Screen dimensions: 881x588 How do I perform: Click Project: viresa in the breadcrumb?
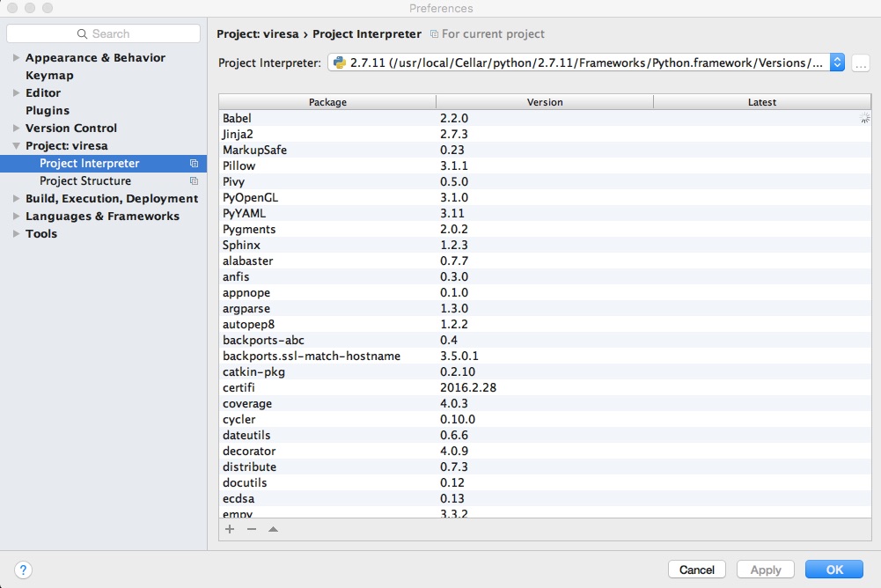point(258,33)
